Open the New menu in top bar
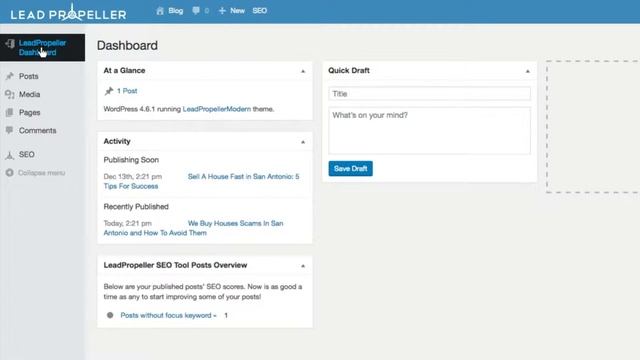640x360 pixels. pos(237,11)
